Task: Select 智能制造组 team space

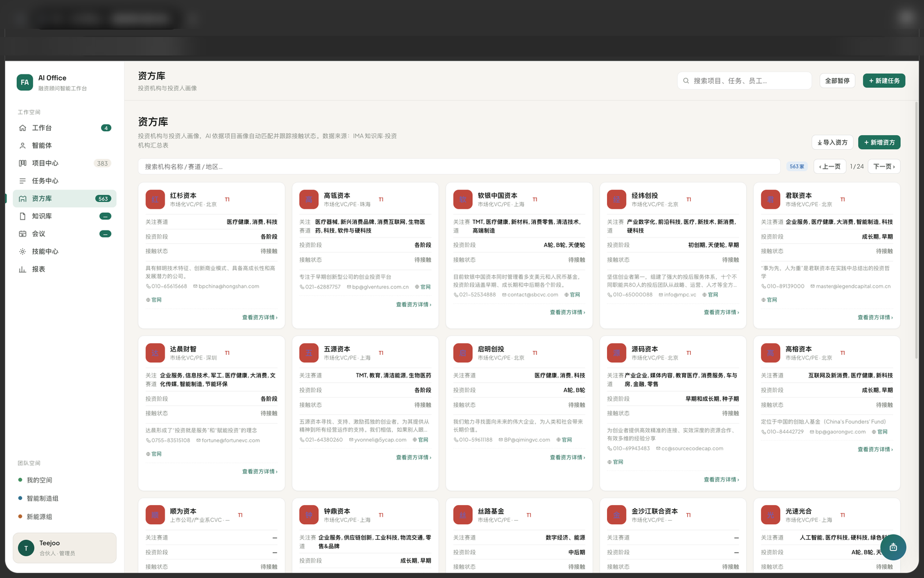Action: pos(42,498)
